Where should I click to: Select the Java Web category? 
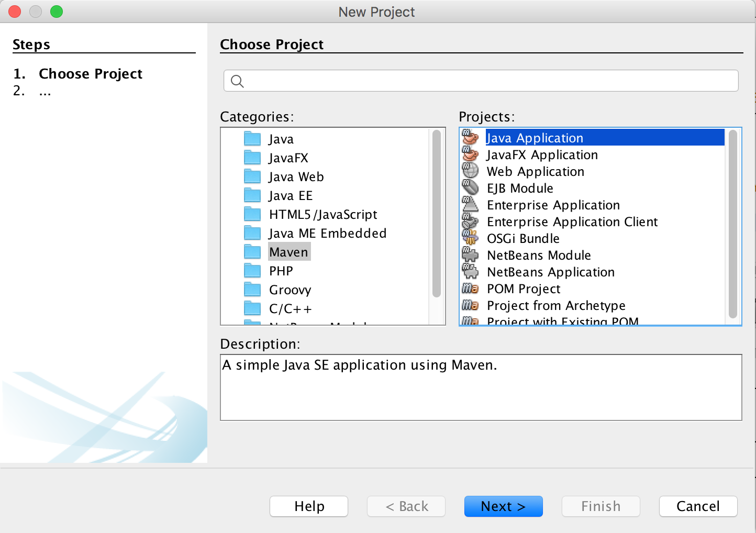tap(296, 177)
